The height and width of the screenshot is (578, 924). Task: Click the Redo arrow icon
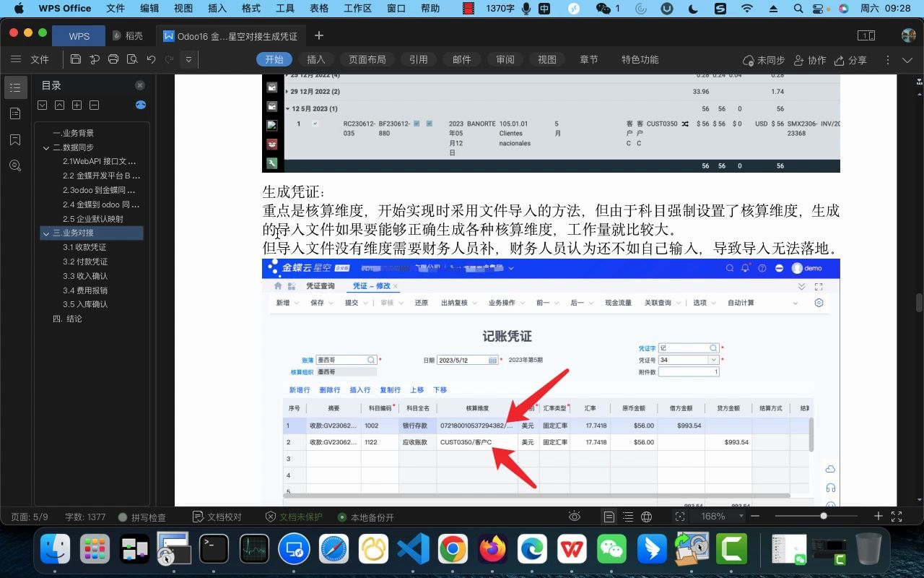tap(170, 60)
